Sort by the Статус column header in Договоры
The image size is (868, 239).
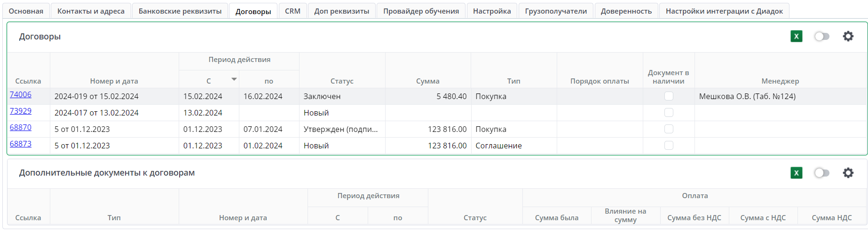point(342,81)
